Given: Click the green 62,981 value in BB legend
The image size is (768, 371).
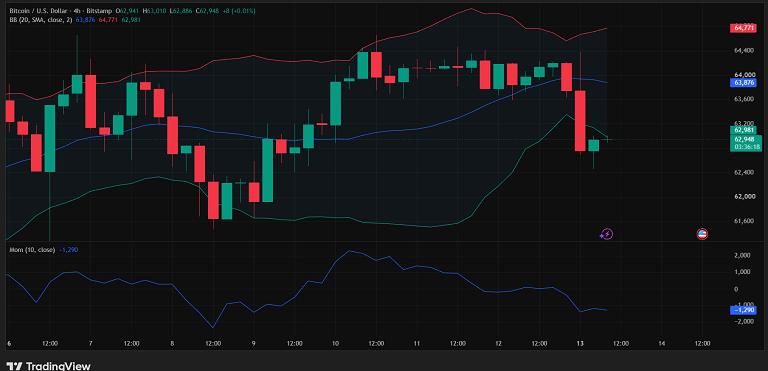Looking at the screenshot, I should pos(130,20).
